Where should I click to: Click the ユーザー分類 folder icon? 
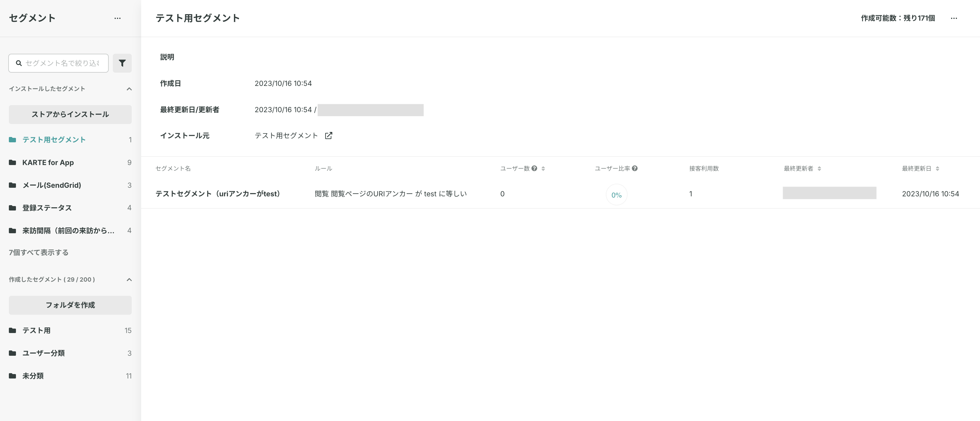click(13, 353)
